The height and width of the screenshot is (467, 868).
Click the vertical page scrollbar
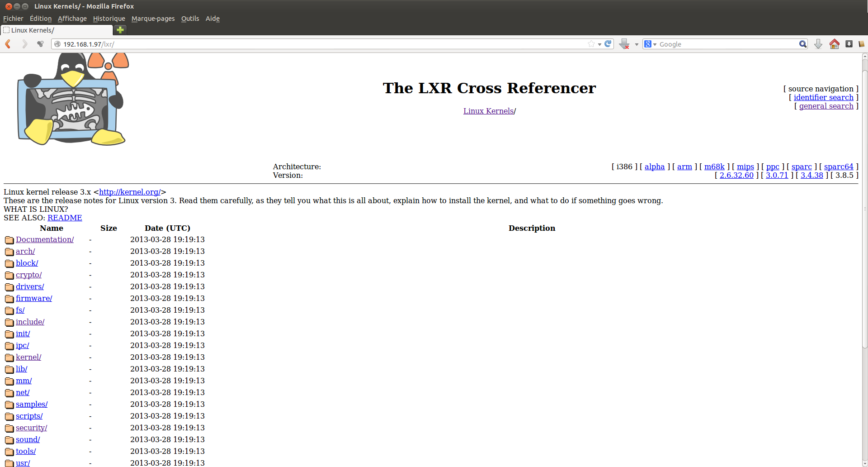point(864,208)
